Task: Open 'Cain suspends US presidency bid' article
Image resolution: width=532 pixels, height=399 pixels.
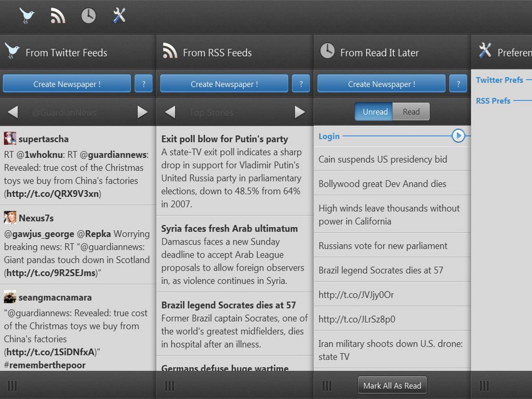Action: coord(383,159)
